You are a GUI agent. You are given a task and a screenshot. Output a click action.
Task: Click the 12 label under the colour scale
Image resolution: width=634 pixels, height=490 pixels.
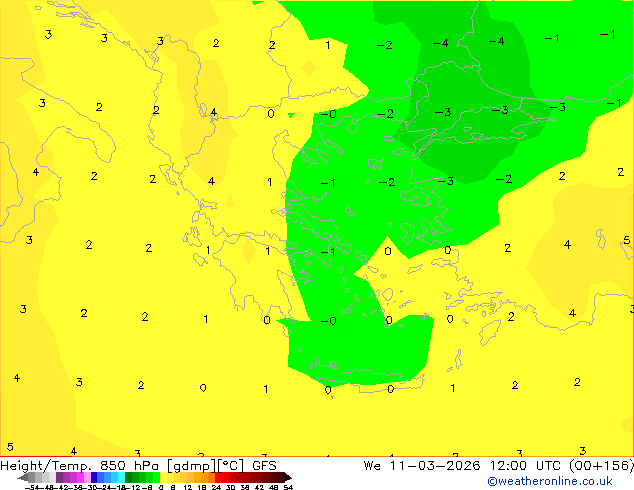tap(187, 487)
